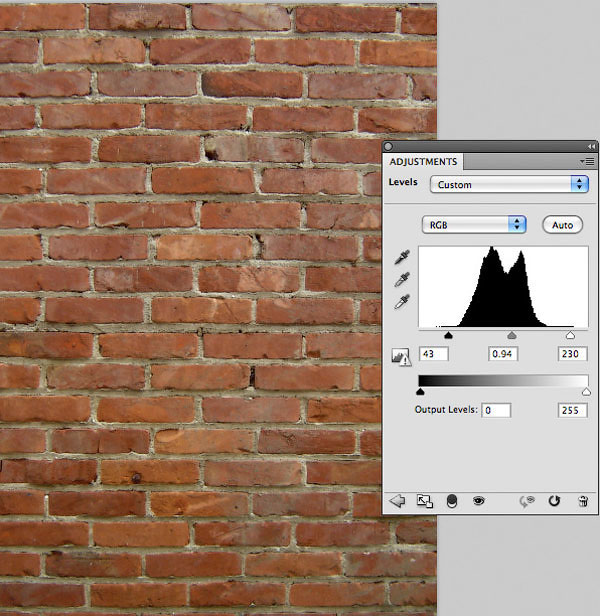Viewport: 600px width, 616px height.
Task: Clip adjustment to layer icon
Action: [452, 501]
